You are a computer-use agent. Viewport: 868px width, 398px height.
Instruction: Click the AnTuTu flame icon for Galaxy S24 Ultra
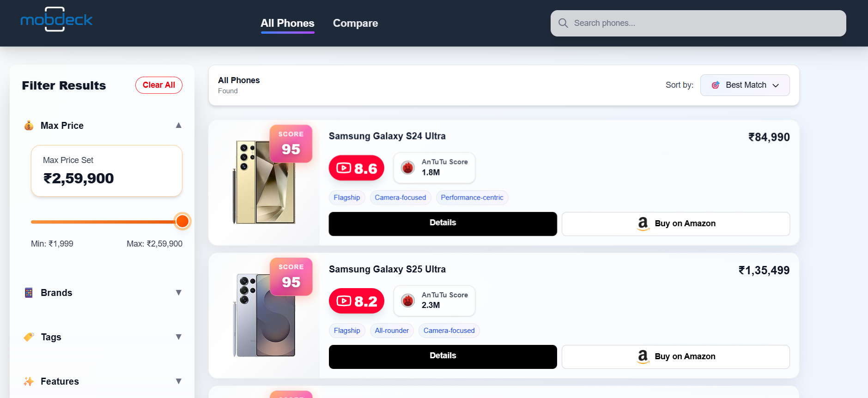click(x=407, y=168)
